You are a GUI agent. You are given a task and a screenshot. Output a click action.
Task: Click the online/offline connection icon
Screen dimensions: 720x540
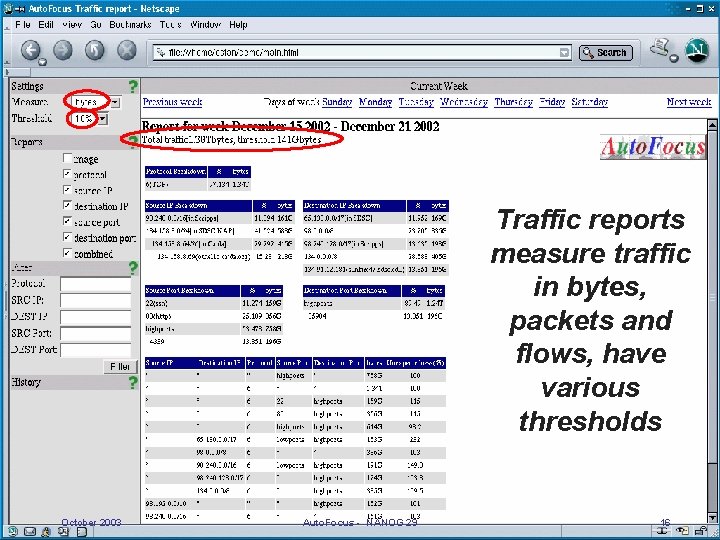click(x=664, y=531)
